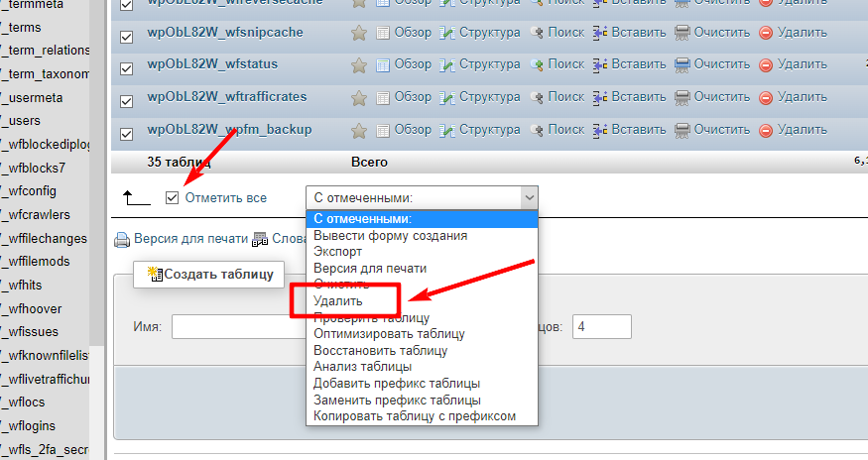Select Оптимизировать таблицу option
Image resolution: width=868 pixels, height=460 pixels.
[x=389, y=334]
